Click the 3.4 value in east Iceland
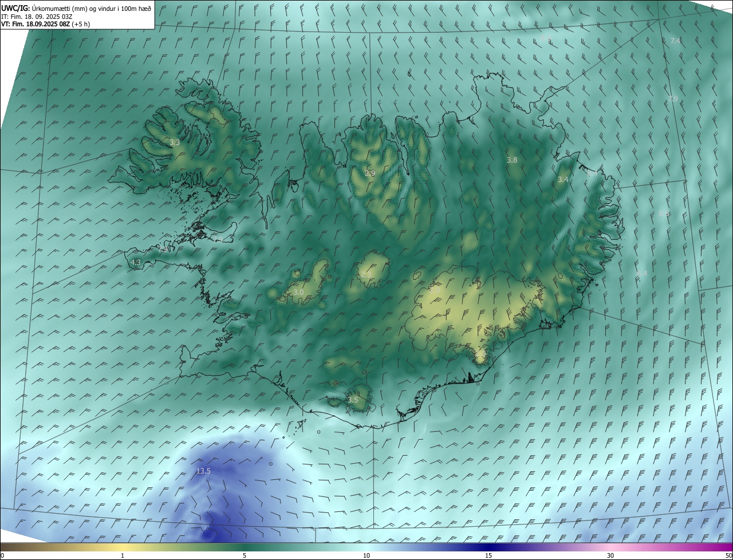 [x=563, y=179]
